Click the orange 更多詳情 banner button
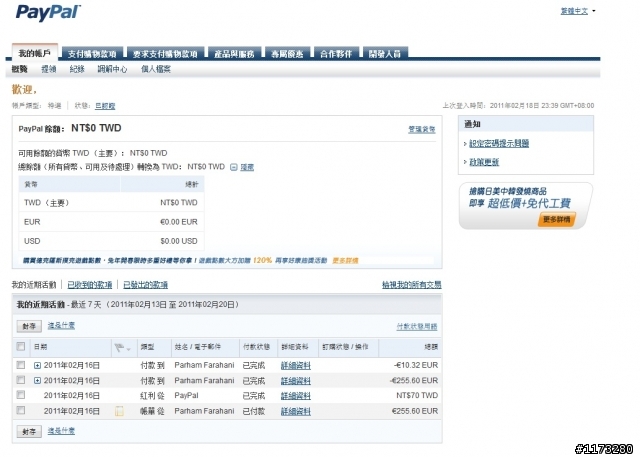The width and height of the screenshot is (640, 457). coord(556,220)
